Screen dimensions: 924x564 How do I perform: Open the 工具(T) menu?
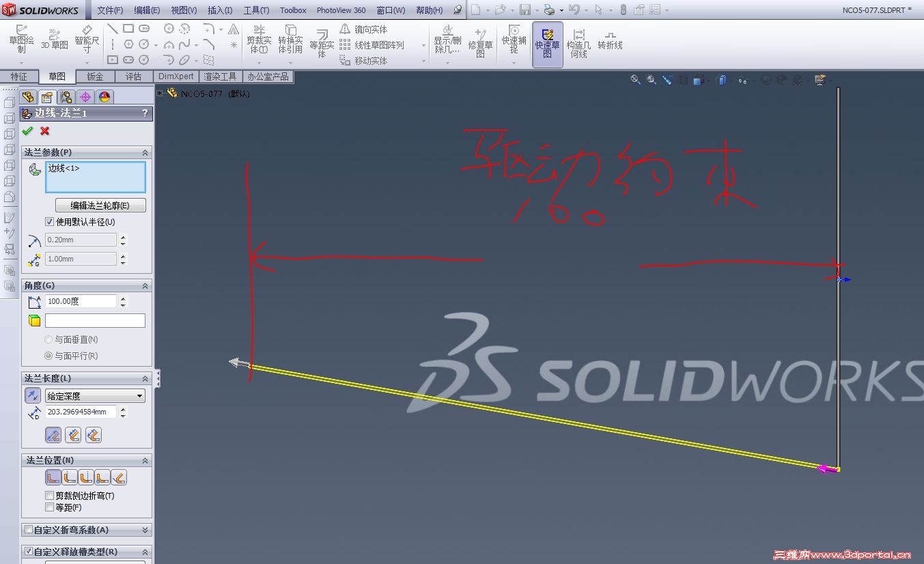pos(256,10)
